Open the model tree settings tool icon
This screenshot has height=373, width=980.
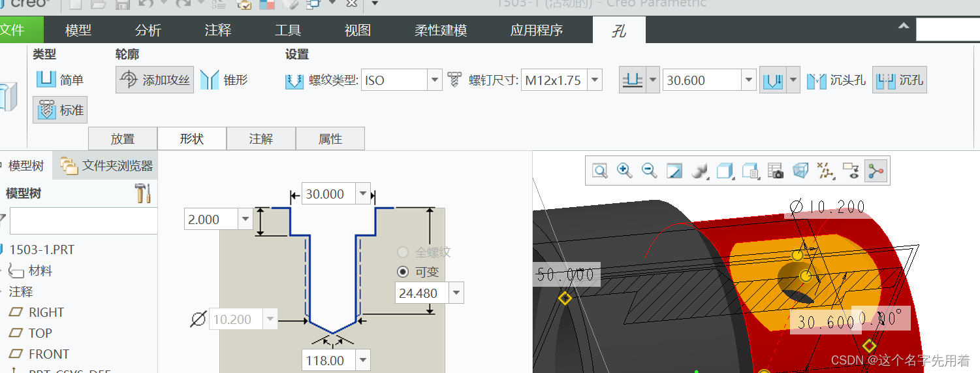pyautogui.click(x=143, y=193)
